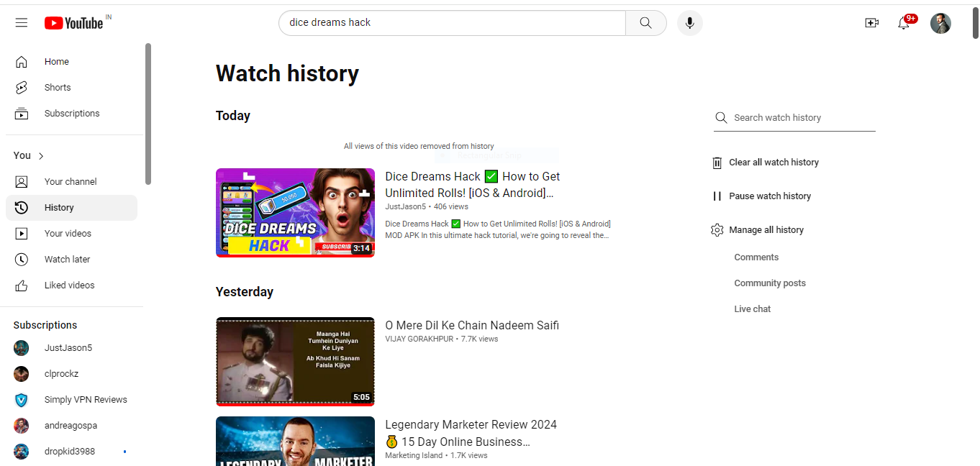Open Dice Dreams Hack video title
The height and width of the screenshot is (466, 980).
pos(473,185)
